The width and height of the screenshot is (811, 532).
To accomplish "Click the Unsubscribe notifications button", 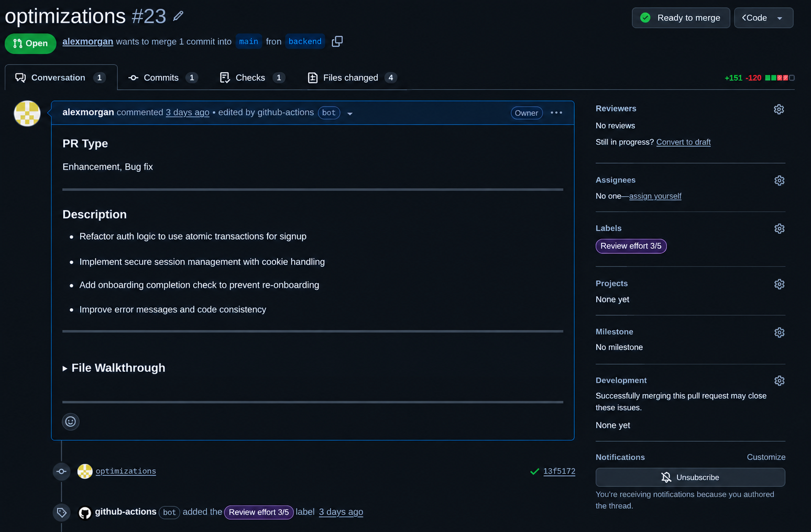I will pos(691,478).
